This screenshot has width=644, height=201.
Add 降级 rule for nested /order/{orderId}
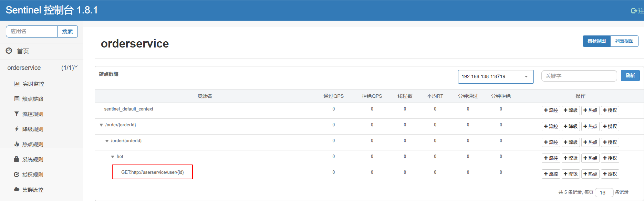(x=571, y=142)
